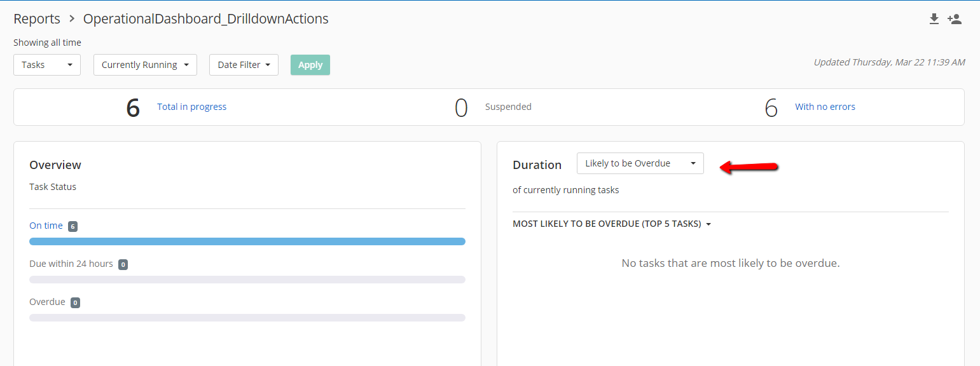Click the Overdue count badge 0
Viewport: 980px width, 366px height.
[x=75, y=302]
